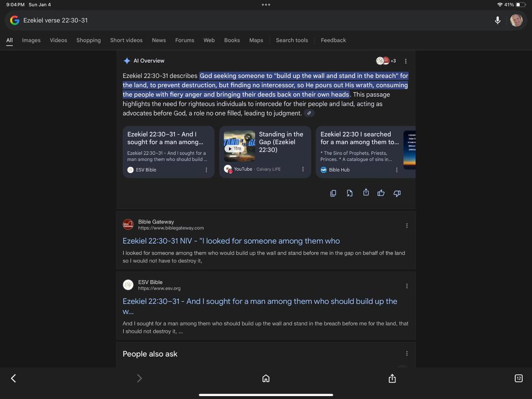
Task: Open the tab switcher showing 12 tabs
Action: pos(518,378)
